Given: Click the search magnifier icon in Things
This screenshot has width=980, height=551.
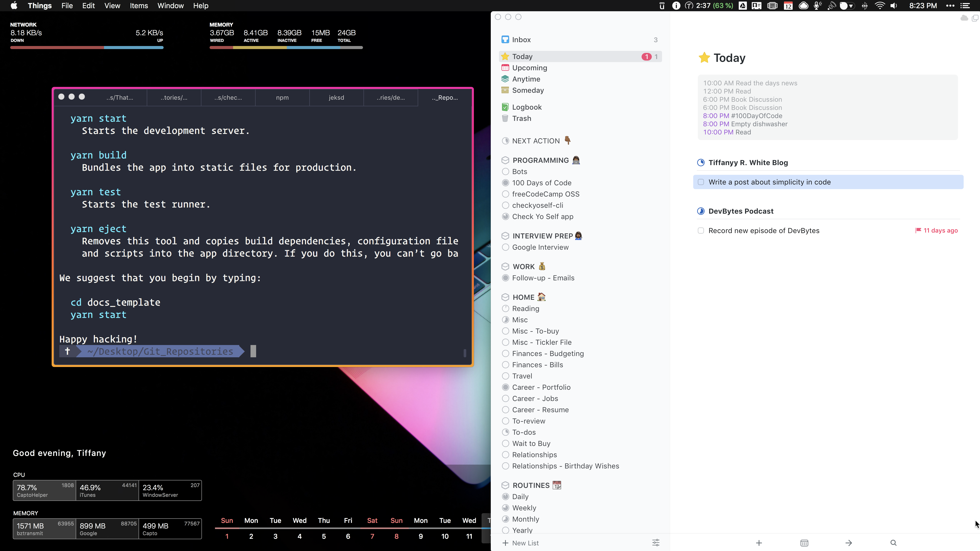Looking at the screenshot, I should click(894, 543).
